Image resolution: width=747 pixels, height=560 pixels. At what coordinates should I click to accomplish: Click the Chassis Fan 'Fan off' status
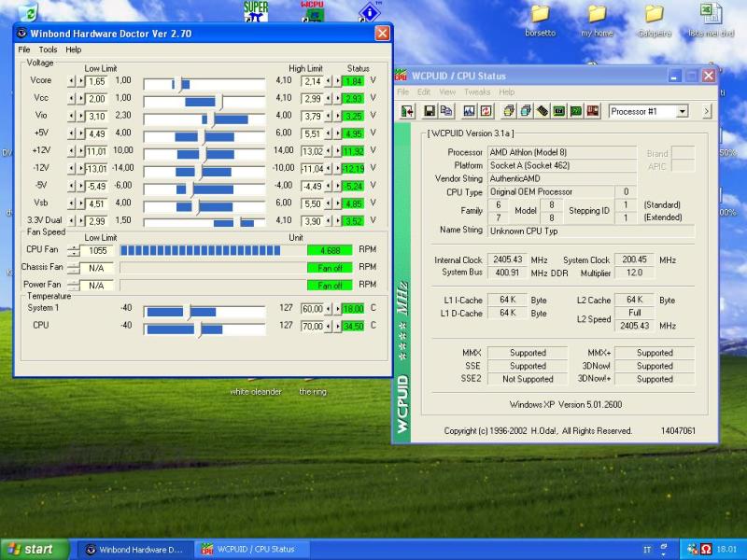point(330,268)
